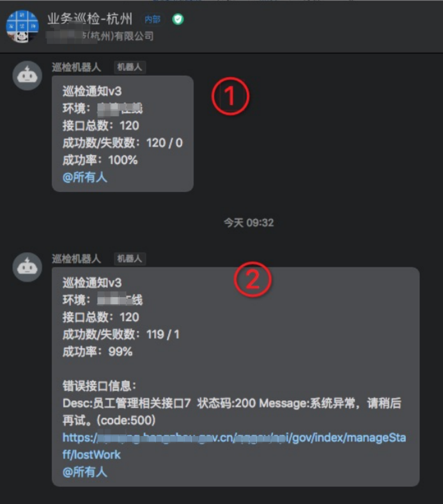Image resolution: width=443 pixels, height=504 pixels.
Task: Click red circled number 2 annotation
Action: click(253, 280)
